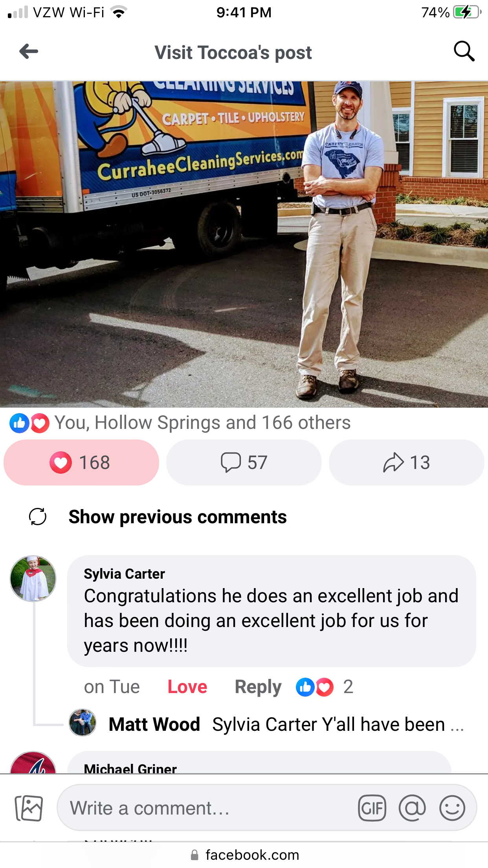488x868 pixels.
Task: Go back with the left arrow icon
Action: click(29, 51)
